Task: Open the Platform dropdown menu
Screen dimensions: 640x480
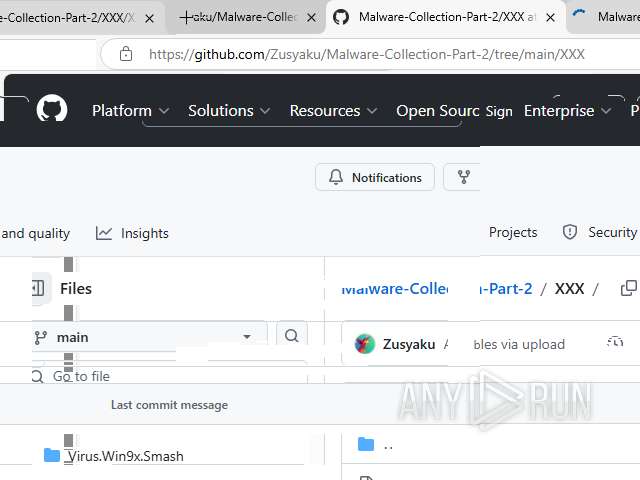Action: coord(130,111)
